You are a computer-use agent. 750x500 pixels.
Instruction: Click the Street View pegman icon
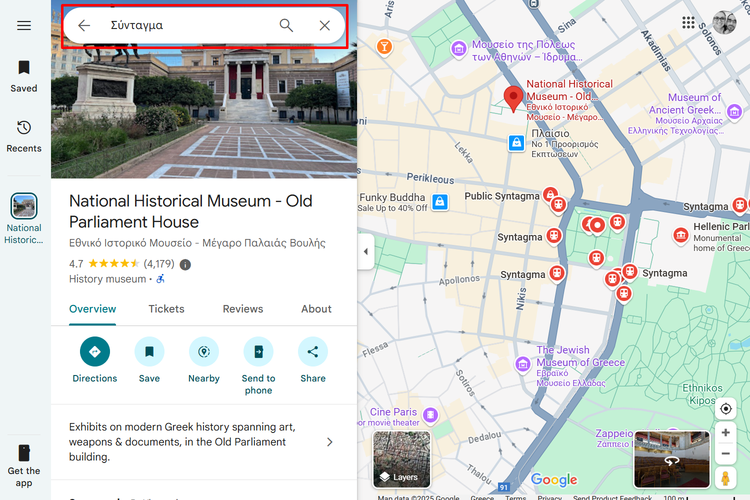click(726, 478)
